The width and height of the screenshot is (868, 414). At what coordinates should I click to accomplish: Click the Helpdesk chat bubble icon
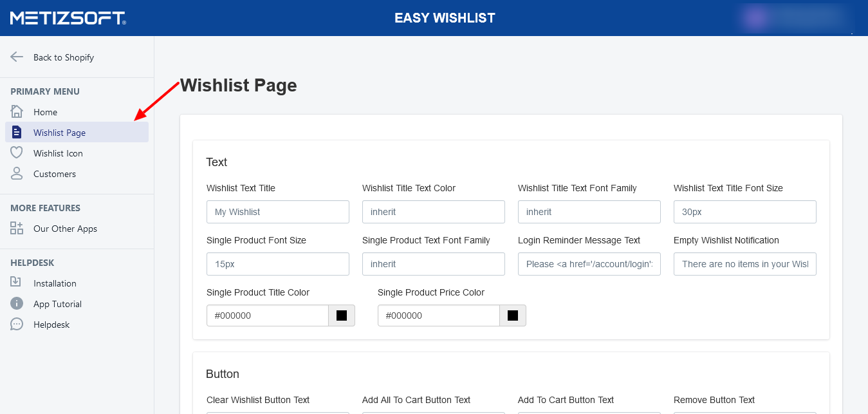click(17, 325)
